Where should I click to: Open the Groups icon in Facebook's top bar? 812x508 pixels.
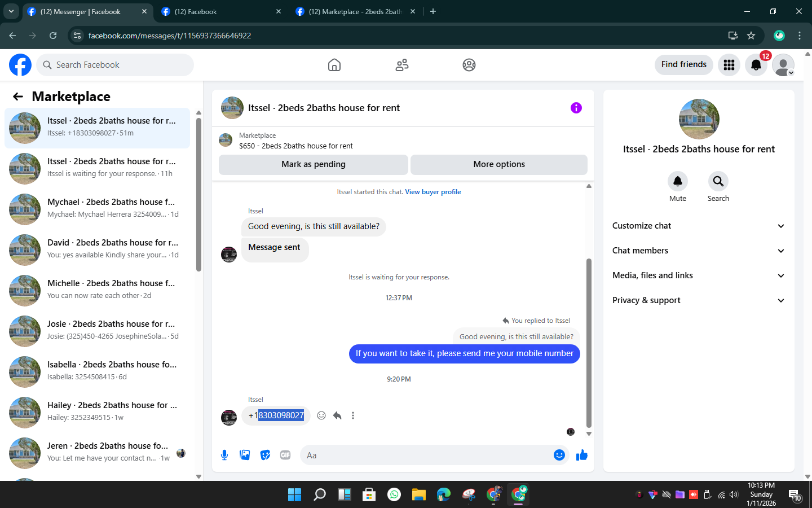coord(469,65)
